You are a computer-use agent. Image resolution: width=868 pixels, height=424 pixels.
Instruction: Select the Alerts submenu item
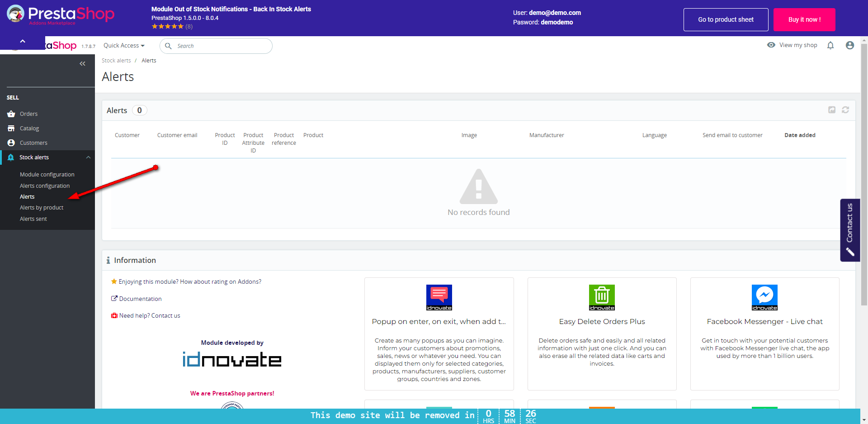click(27, 197)
